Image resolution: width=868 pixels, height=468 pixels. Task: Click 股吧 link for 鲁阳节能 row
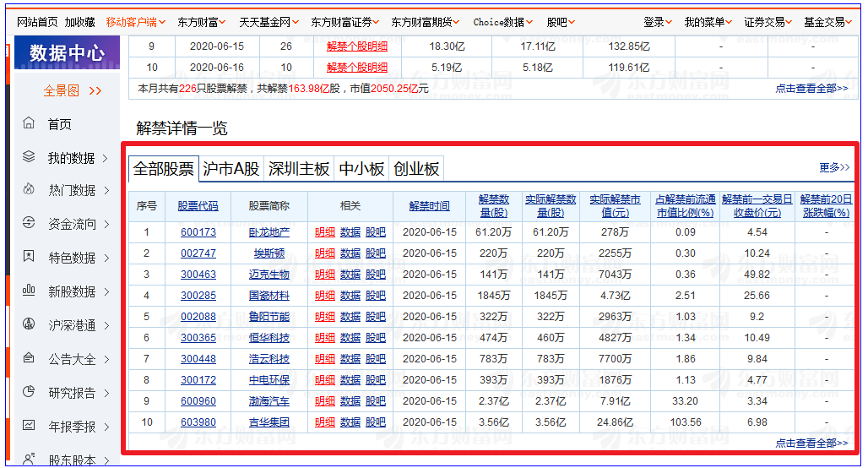pos(376,316)
